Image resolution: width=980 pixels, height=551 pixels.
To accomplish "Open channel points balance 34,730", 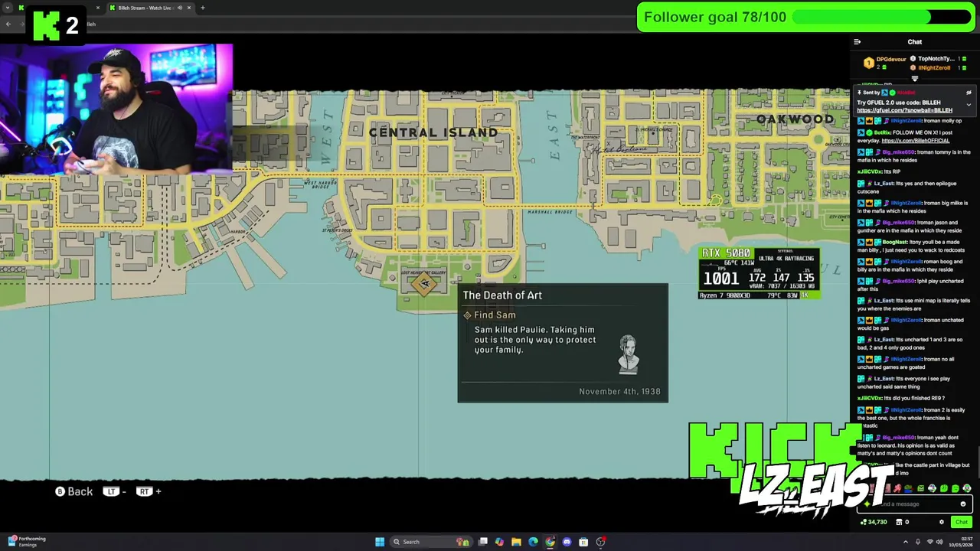I will coord(874,522).
